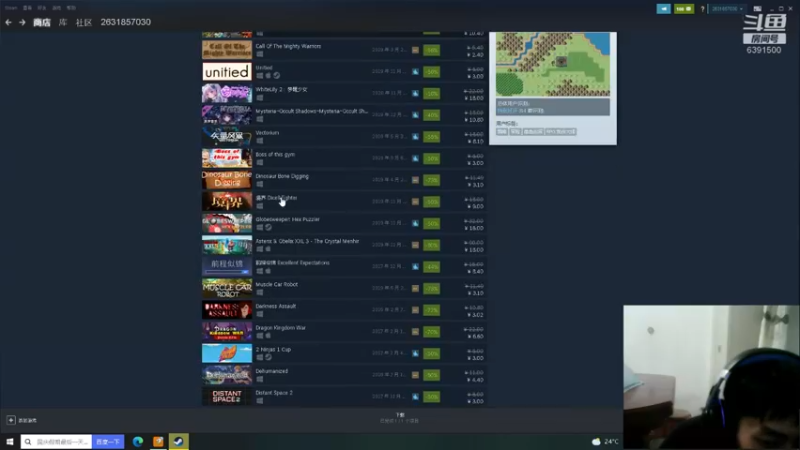Switch to Big Picture mode icon

[757, 9]
